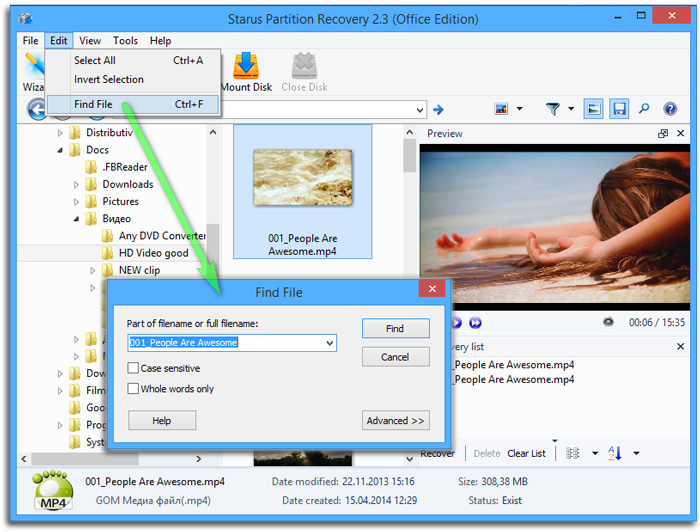Screen dimensions: 700x532
Task: Click the fast-forward playback button
Action: pyautogui.click(x=475, y=323)
